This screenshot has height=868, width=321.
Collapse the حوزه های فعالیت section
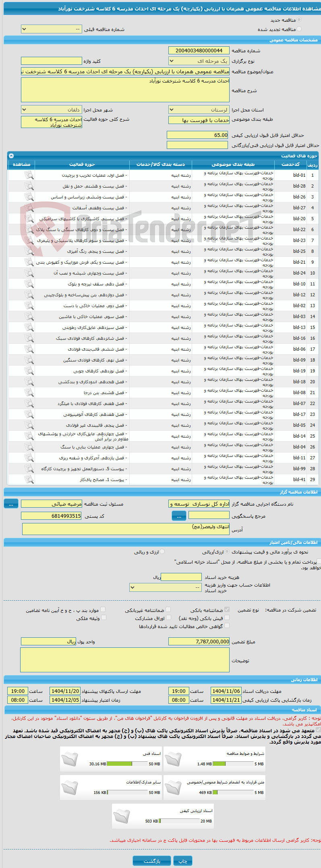pos(11,156)
